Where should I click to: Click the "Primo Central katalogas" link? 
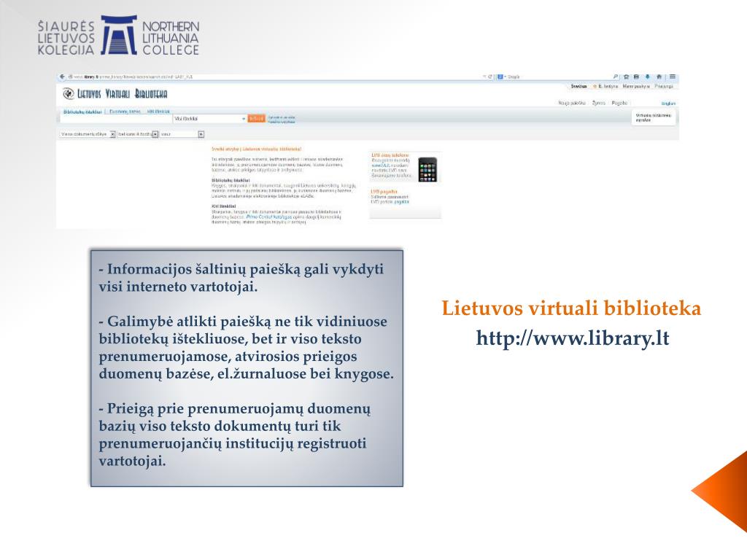269,217
